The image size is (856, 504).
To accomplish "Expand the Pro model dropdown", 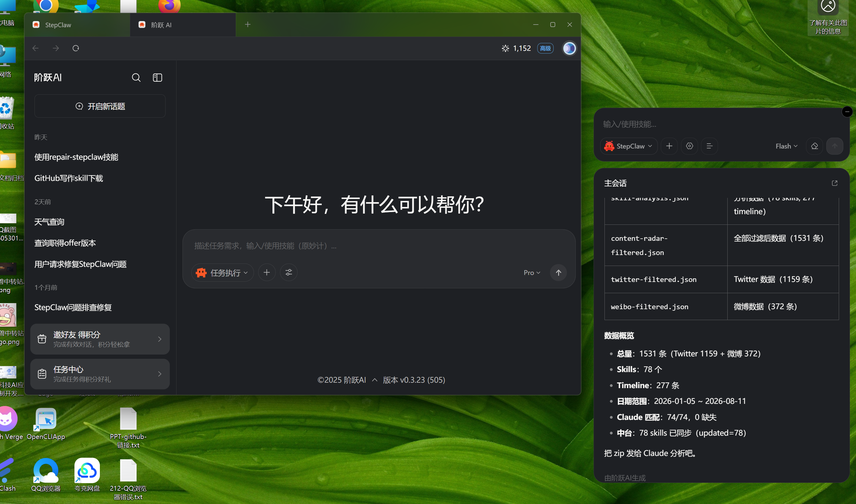I will pos(532,273).
